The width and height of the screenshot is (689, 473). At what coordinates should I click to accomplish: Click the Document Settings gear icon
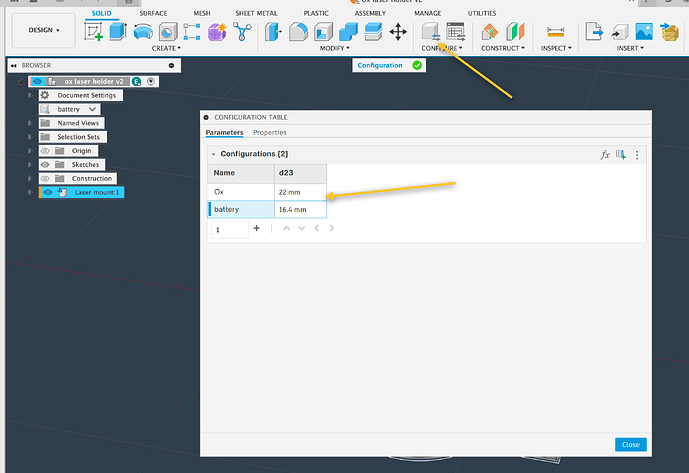click(46, 95)
